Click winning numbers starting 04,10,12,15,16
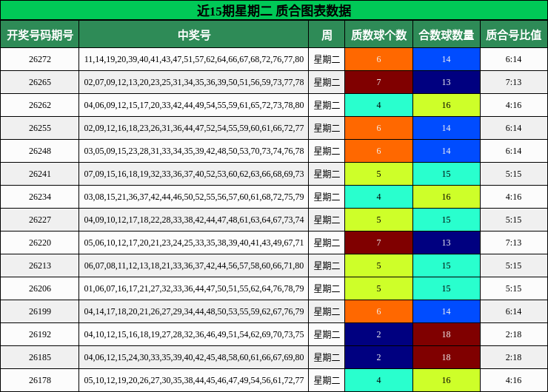This screenshot has width=548, height=392. (x=194, y=334)
